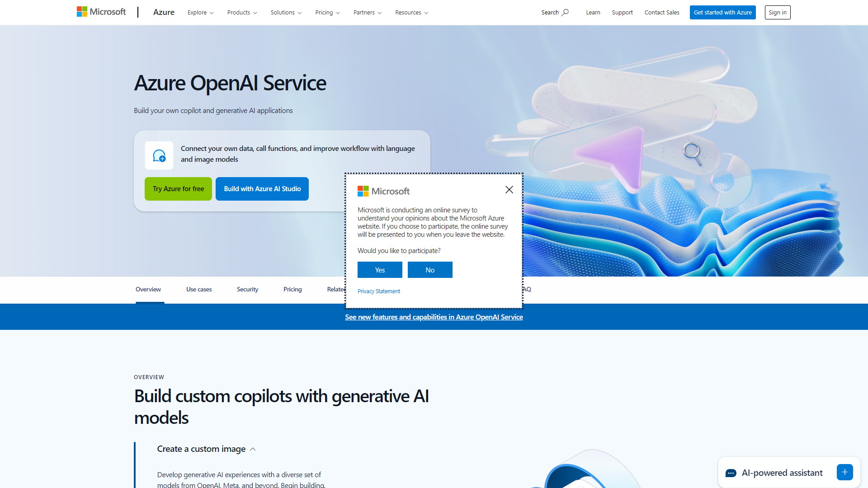Click No to decline survey participation

pos(430,270)
